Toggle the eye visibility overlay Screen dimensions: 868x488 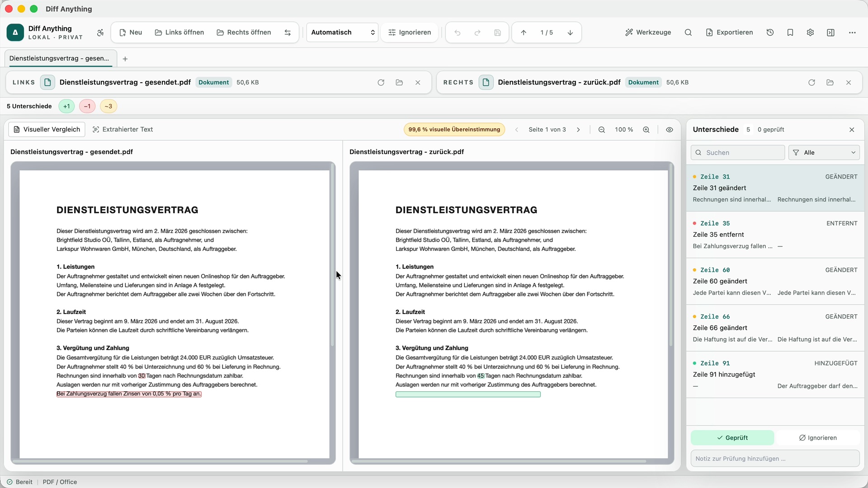[x=670, y=130]
